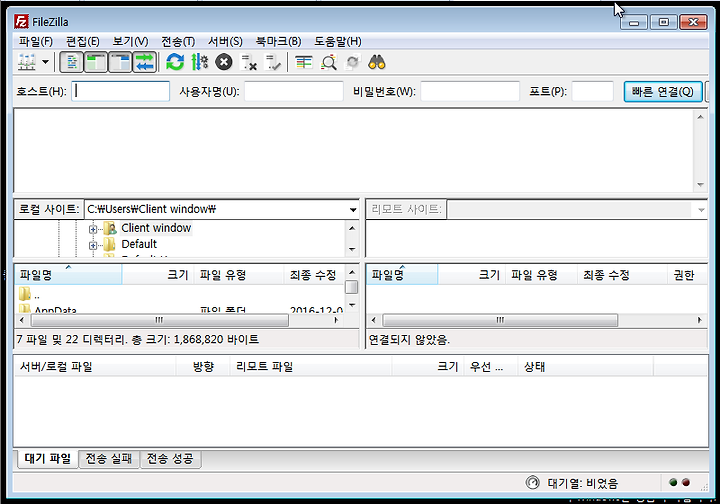Expand the Client window tree folder
This screenshot has width=720, height=504.
[x=93, y=229]
